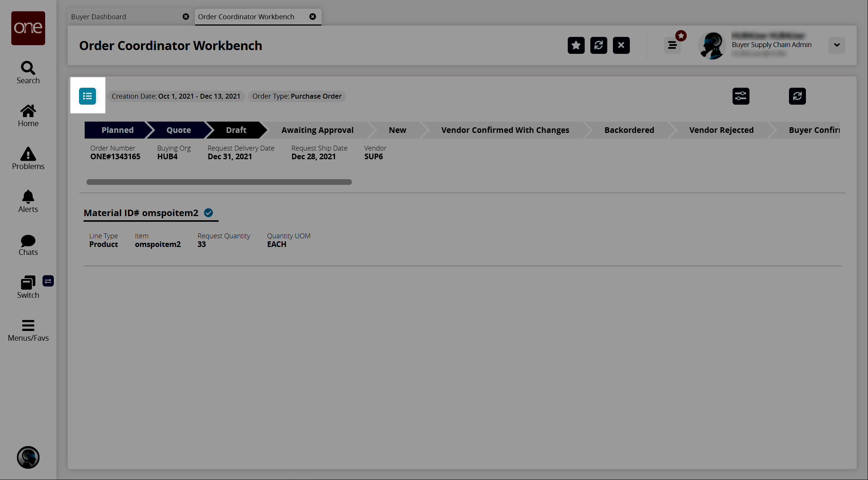
Task: Click the horizontal scrollbar under order details
Action: click(x=219, y=182)
